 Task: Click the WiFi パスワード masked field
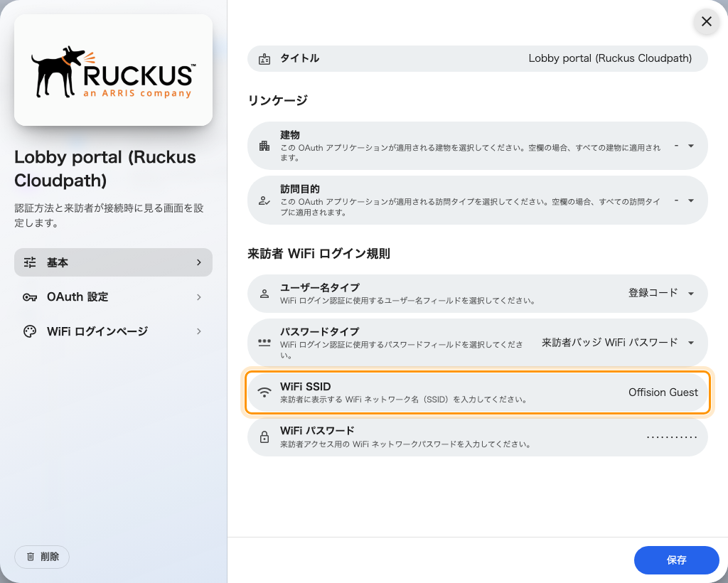point(672,437)
